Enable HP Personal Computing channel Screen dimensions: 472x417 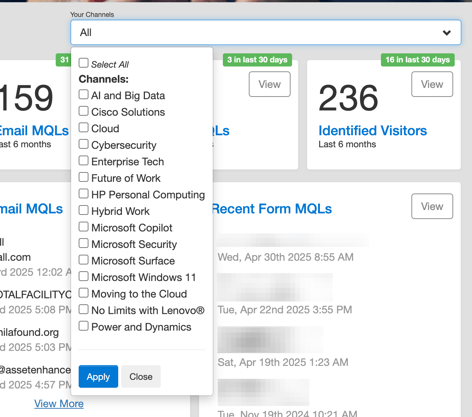pyautogui.click(x=83, y=194)
